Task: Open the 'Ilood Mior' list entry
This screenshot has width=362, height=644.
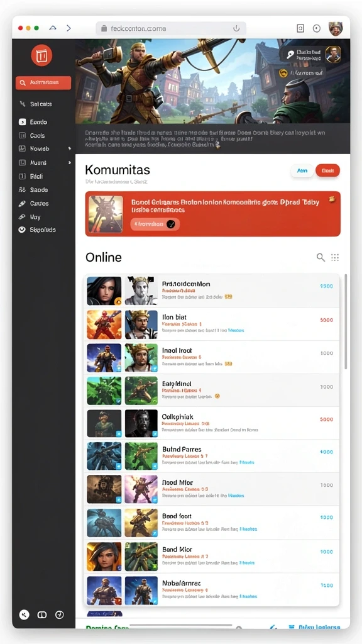Action: [x=211, y=489]
